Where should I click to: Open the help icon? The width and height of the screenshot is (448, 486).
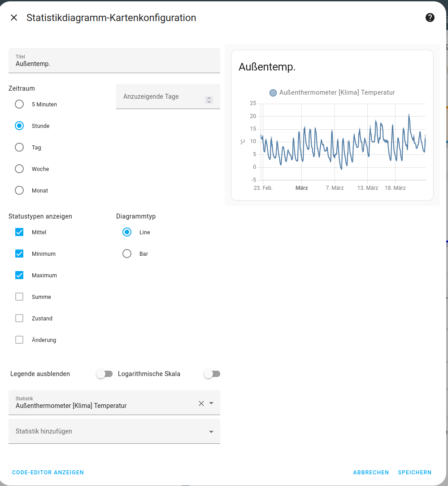[430, 18]
